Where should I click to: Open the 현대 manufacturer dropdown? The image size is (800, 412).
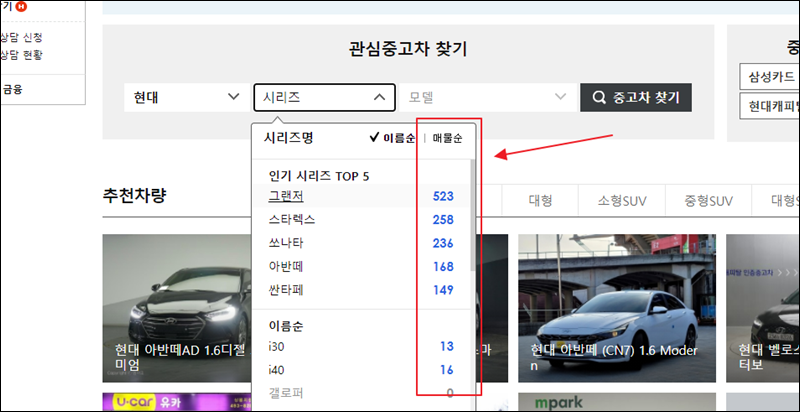(x=186, y=97)
